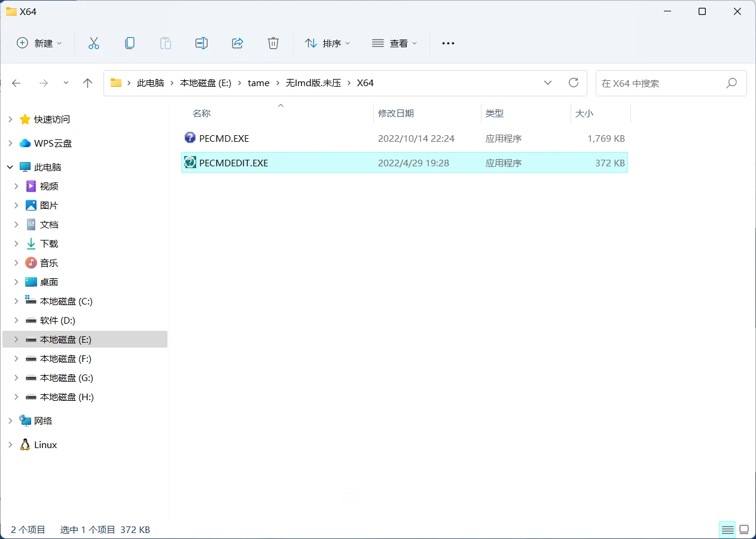This screenshot has width=756, height=539.
Task: Go up one folder level arrow
Action: point(88,83)
